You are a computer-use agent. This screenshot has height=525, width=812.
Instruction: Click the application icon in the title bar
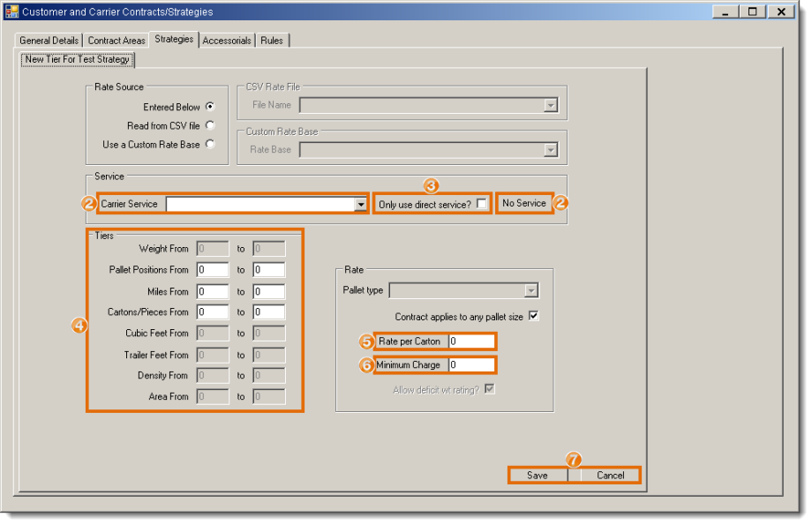[x=11, y=11]
